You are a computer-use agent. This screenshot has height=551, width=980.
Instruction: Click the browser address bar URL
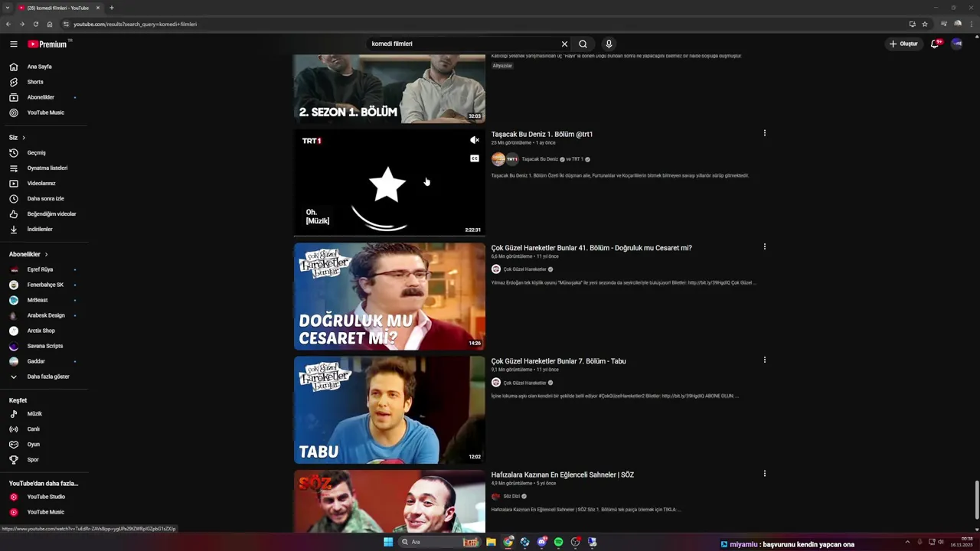pyautogui.click(x=135, y=24)
